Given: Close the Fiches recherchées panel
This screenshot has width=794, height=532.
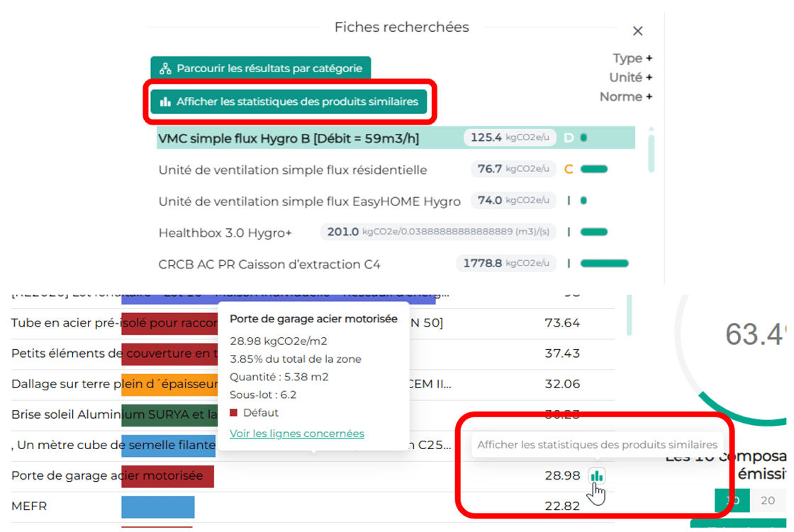Looking at the screenshot, I should (x=637, y=31).
